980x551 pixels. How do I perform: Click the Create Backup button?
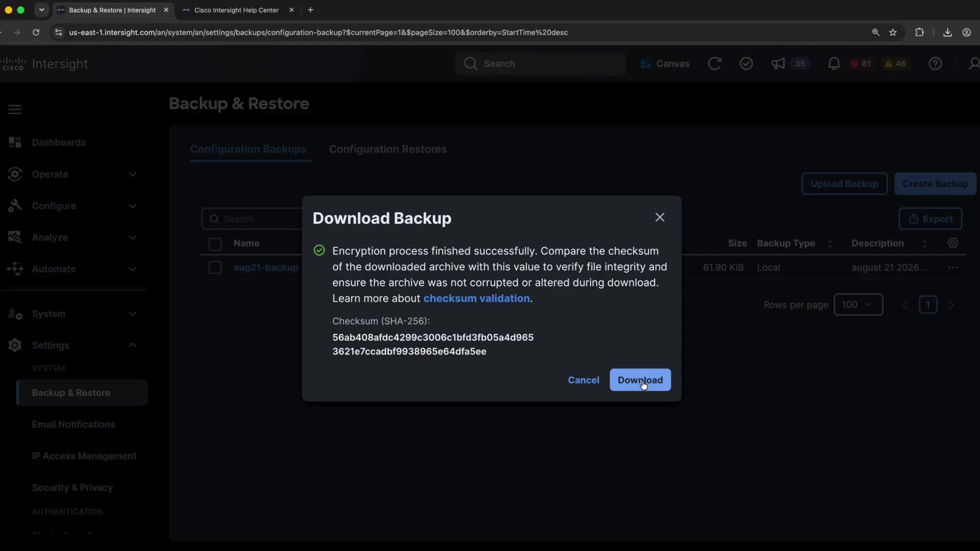(x=935, y=184)
